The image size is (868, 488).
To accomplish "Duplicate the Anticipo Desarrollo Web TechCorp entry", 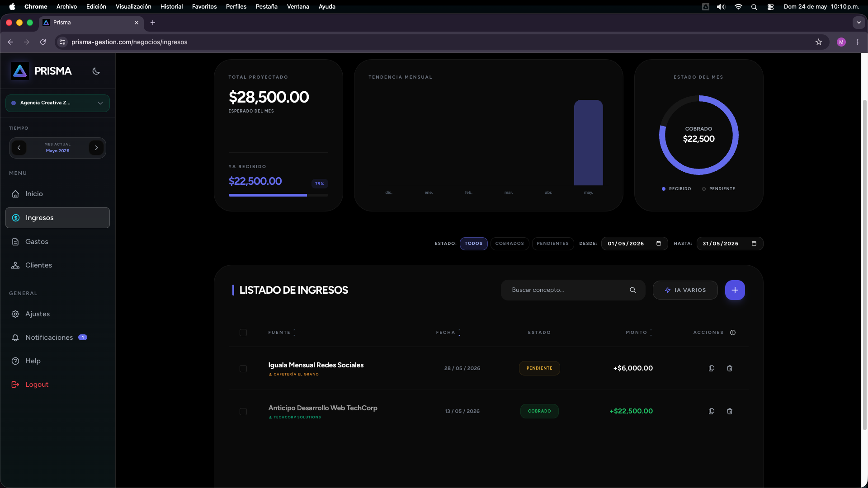I will click(x=712, y=411).
